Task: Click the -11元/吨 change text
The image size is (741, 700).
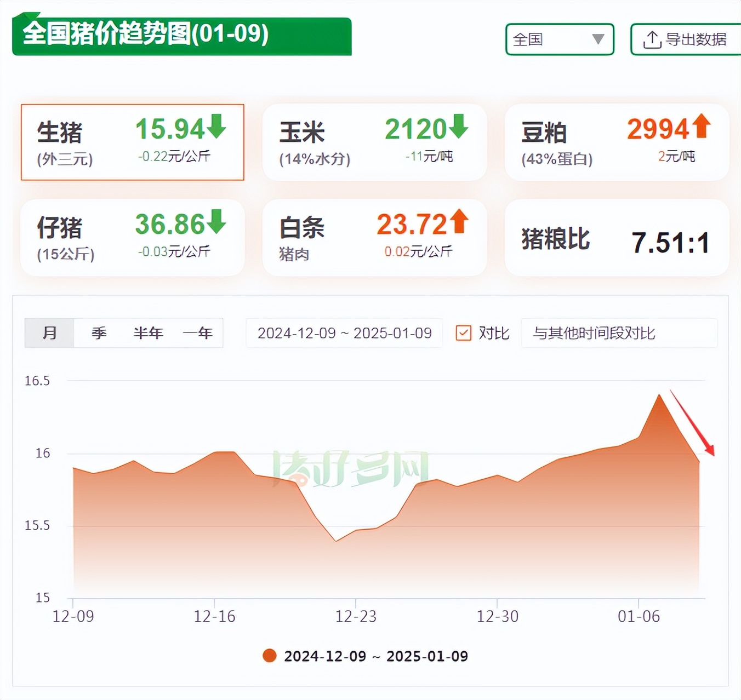Action: click(429, 157)
